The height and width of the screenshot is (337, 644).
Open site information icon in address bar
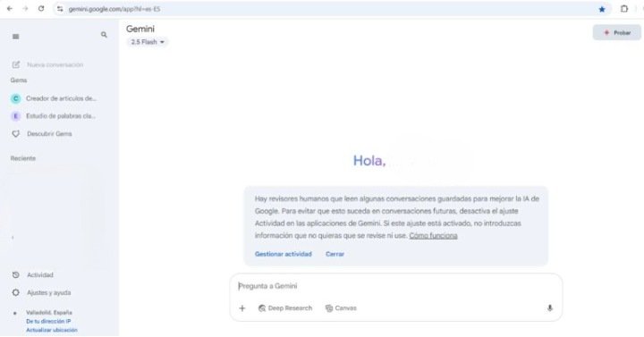(60, 9)
